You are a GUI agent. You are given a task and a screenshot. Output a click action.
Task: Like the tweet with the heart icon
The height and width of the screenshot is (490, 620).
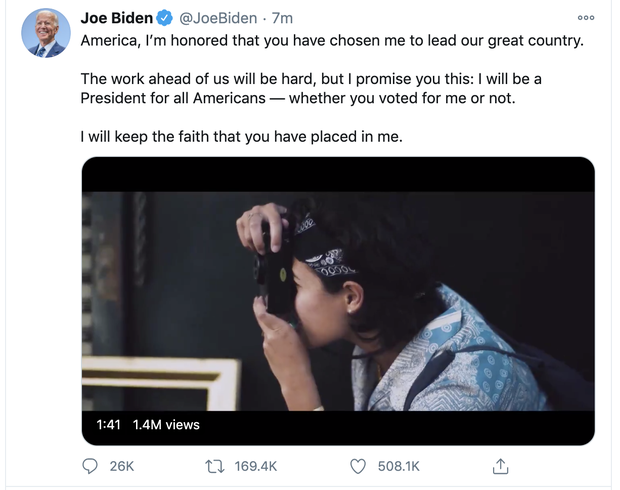(x=360, y=465)
